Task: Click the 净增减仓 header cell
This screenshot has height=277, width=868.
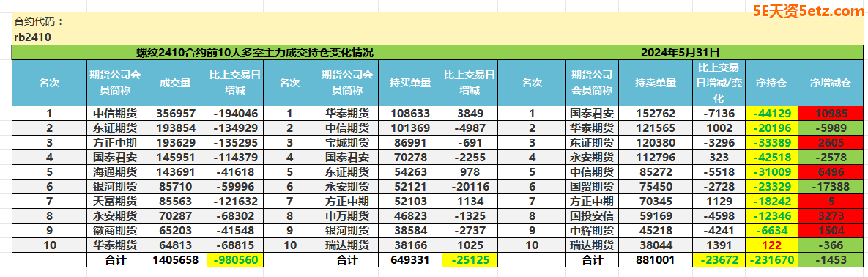Action: tap(831, 83)
